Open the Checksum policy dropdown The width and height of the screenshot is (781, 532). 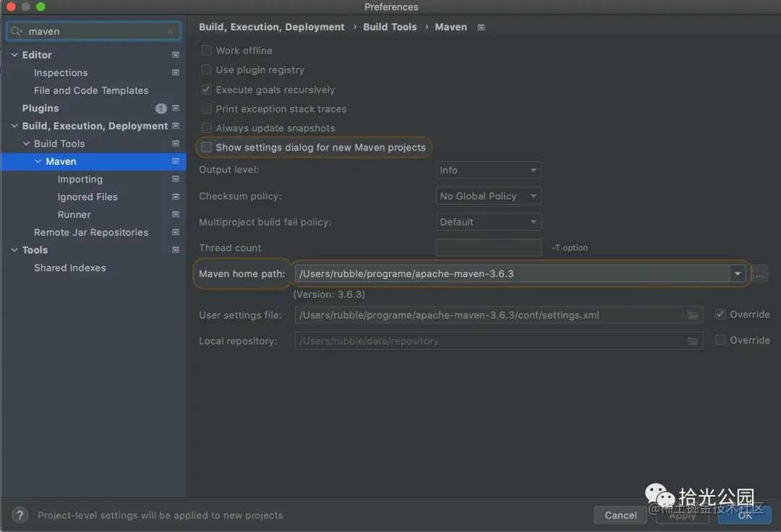pyautogui.click(x=488, y=195)
